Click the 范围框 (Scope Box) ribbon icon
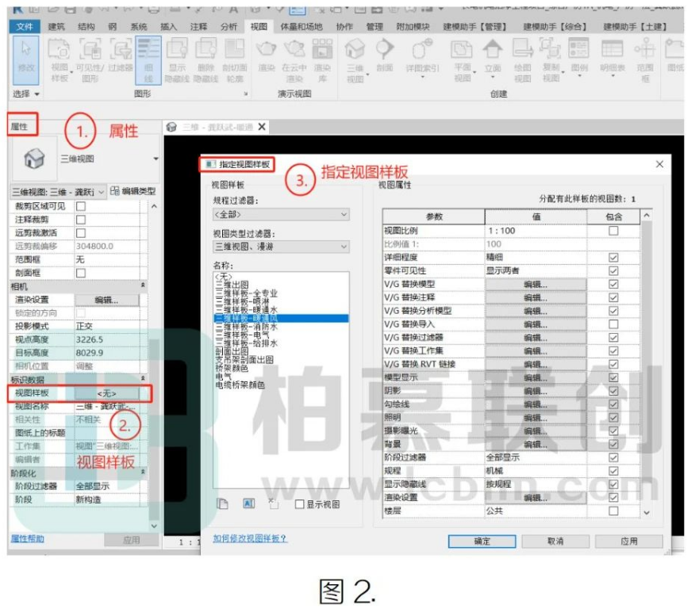 tap(644, 60)
